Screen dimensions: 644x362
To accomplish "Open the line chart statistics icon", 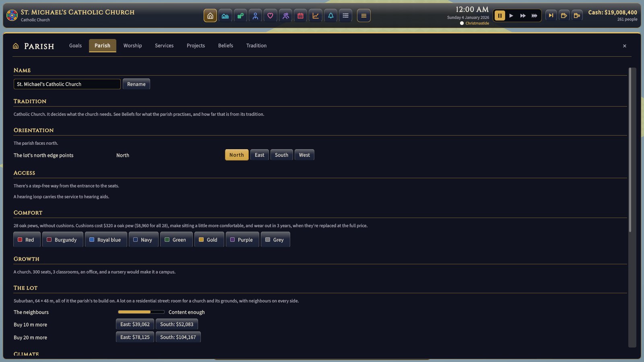I will [x=316, y=16].
